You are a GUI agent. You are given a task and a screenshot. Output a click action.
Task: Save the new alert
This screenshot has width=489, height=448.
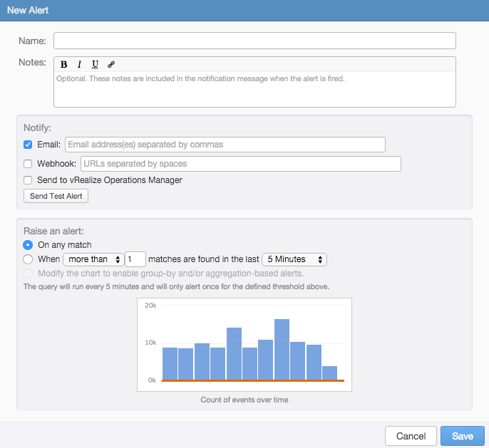[x=462, y=436]
